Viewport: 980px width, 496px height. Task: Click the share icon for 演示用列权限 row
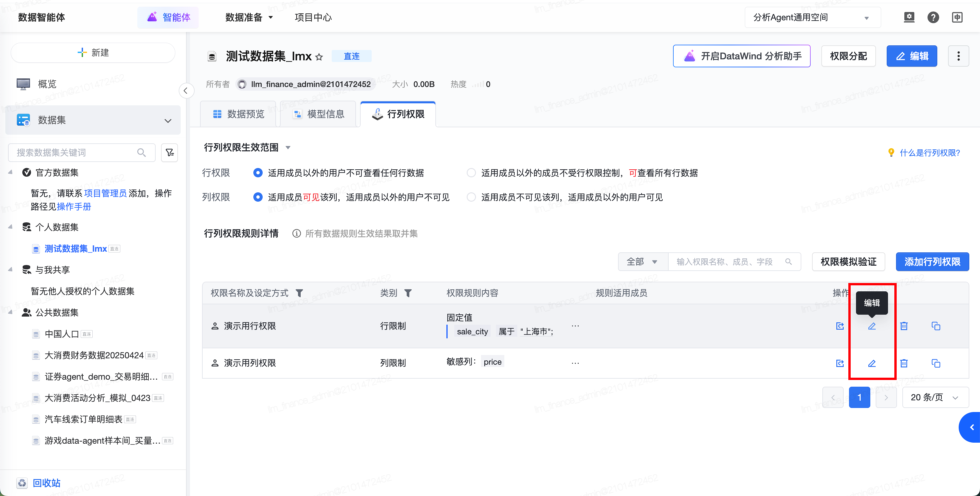tap(840, 363)
